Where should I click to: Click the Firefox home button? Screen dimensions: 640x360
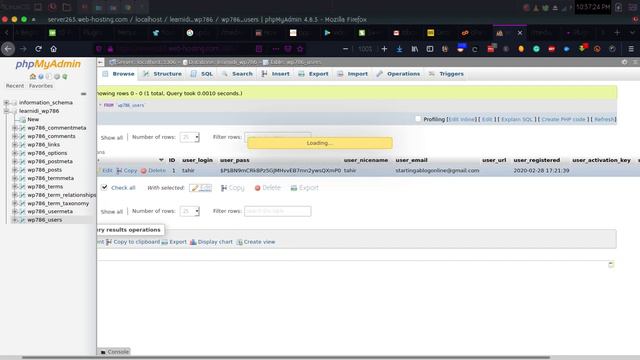point(53,49)
